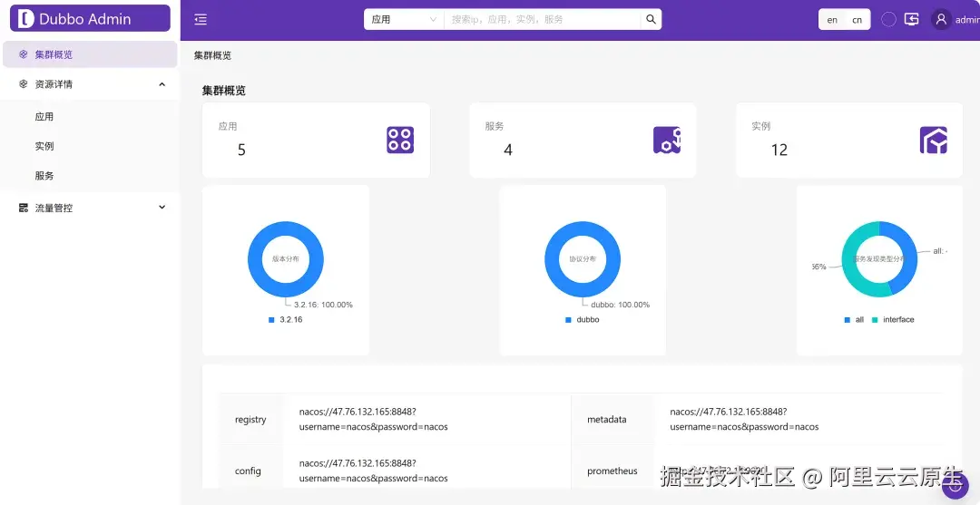The image size is (980, 505).
Task: Focus the search input field
Action: [542, 19]
